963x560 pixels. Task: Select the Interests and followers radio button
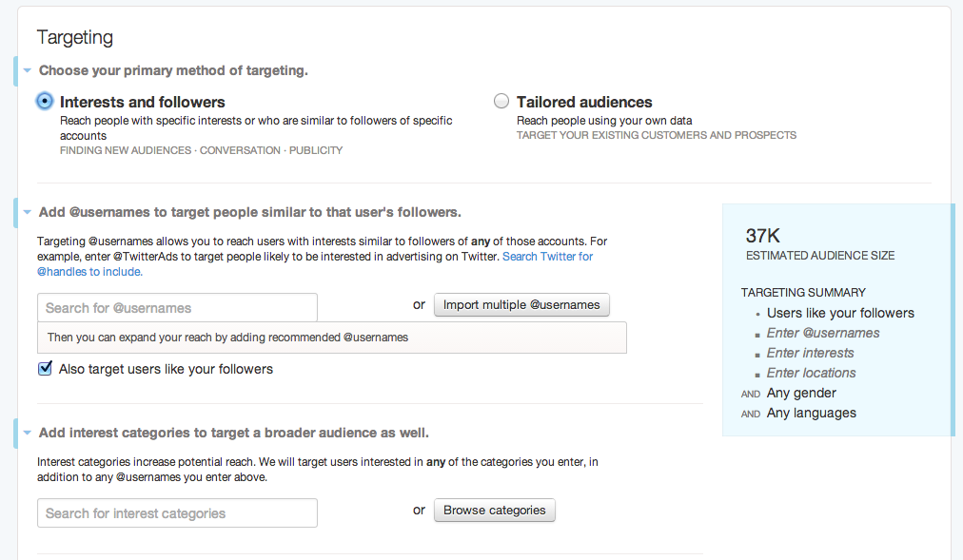(45, 102)
